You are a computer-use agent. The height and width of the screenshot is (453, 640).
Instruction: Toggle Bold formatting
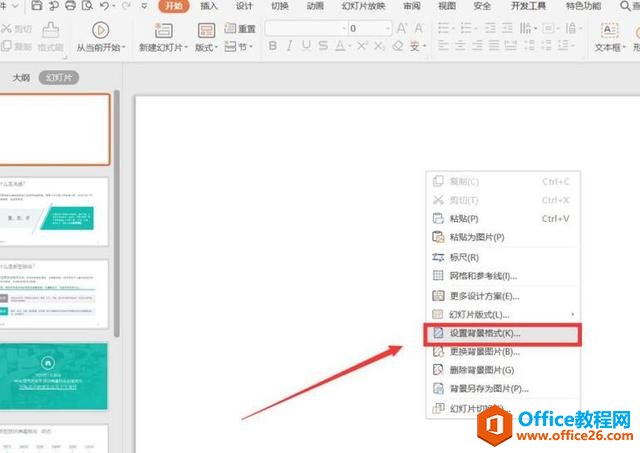tap(273, 46)
